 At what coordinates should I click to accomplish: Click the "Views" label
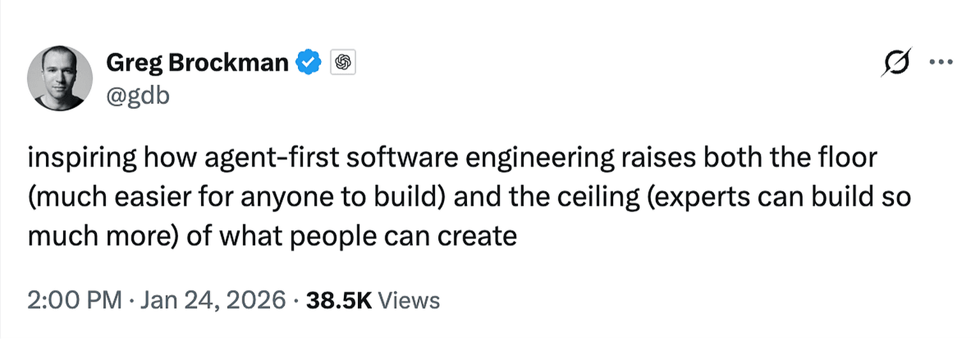point(408,299)
